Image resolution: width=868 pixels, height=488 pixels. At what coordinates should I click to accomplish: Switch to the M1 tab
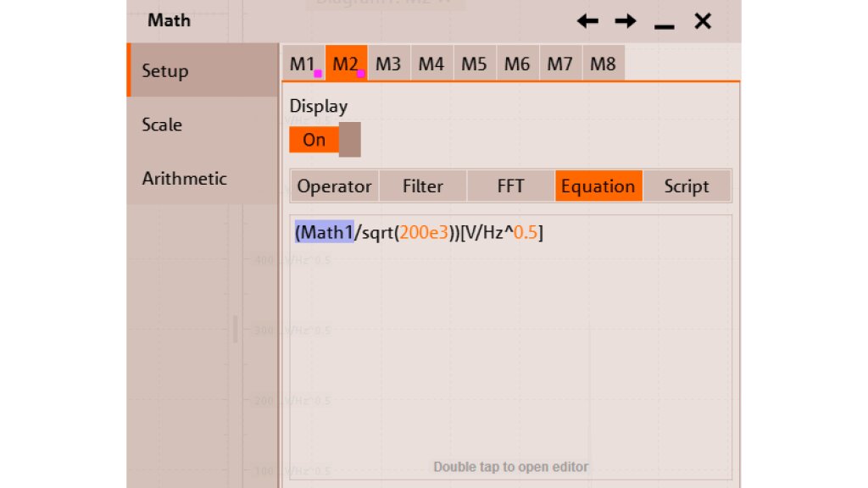click(303, 64)
